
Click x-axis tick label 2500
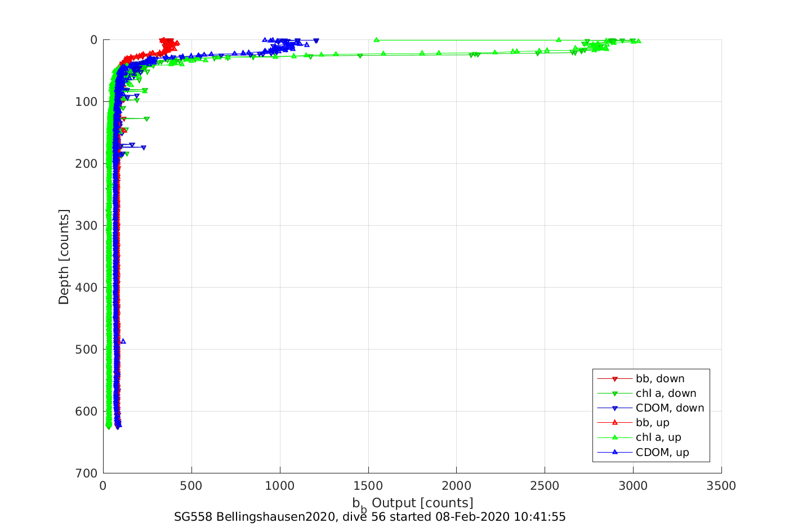coord(545,486)
